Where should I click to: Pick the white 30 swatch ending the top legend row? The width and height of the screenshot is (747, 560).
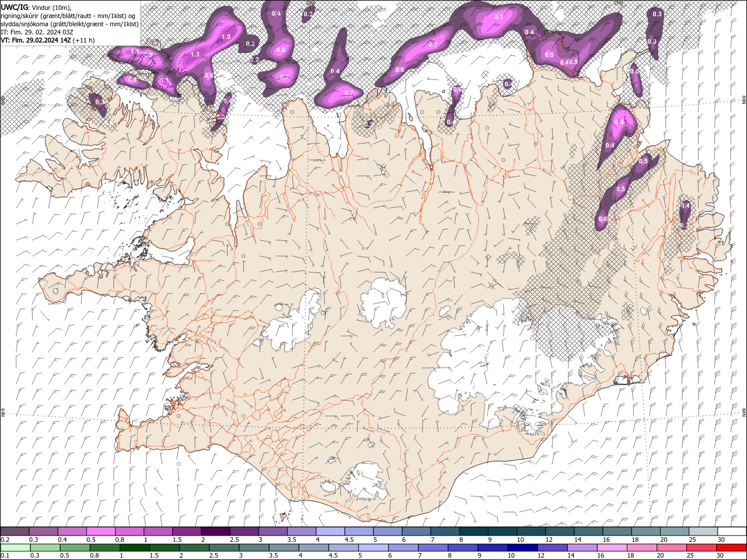(732, 531)
